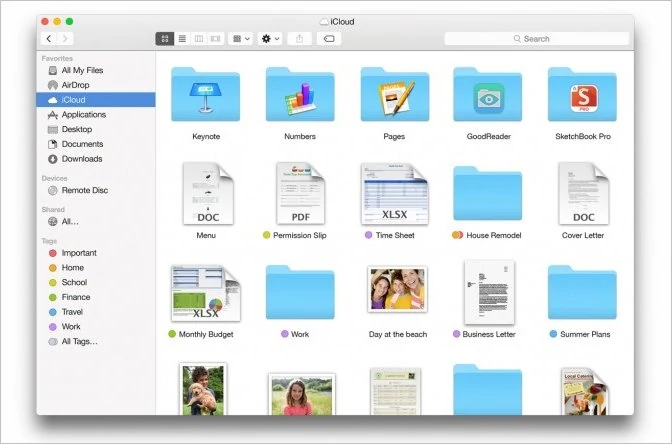Select the Day at the beach photo
The image size is (672, 444).
point(397,289)
